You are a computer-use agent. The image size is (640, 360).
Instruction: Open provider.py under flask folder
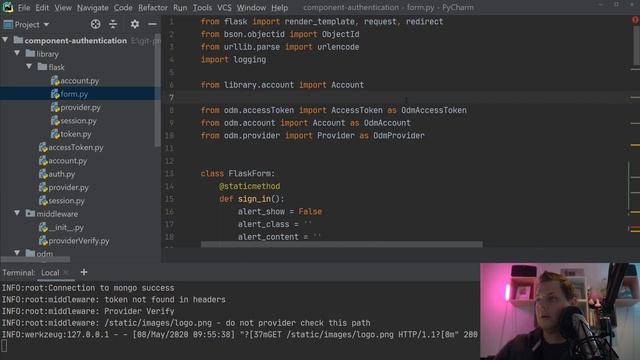pyautogui.click(x=80, y=107)
